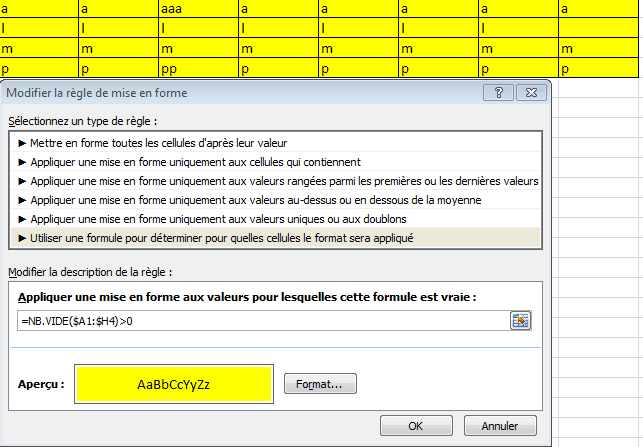
Task: Close the Modifier la règle dialog
Action: point(530,93)
